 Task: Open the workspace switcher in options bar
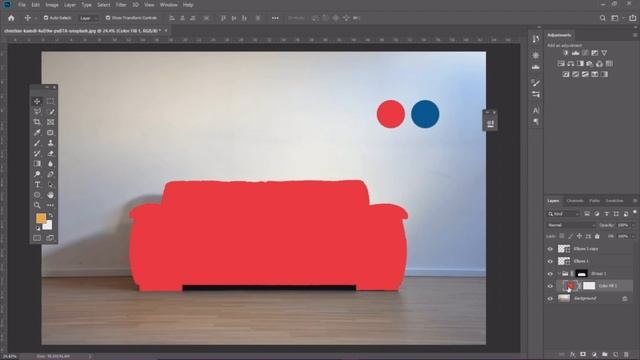pos(615,18)
